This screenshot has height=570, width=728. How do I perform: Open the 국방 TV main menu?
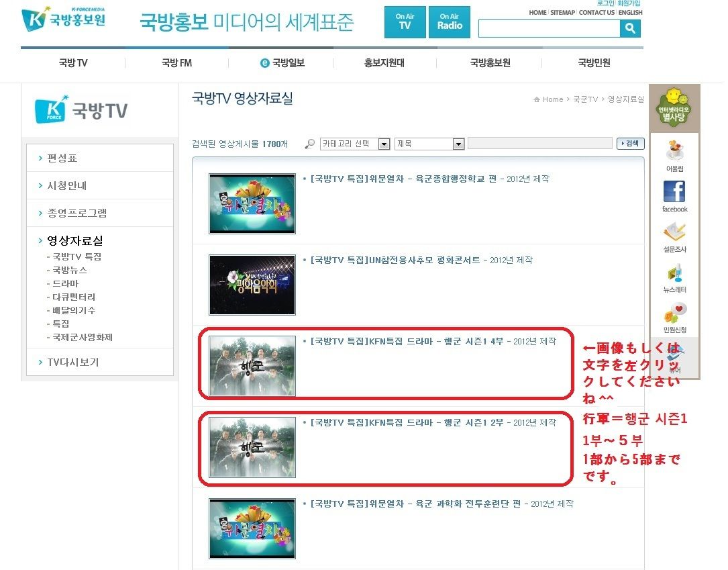73,62
